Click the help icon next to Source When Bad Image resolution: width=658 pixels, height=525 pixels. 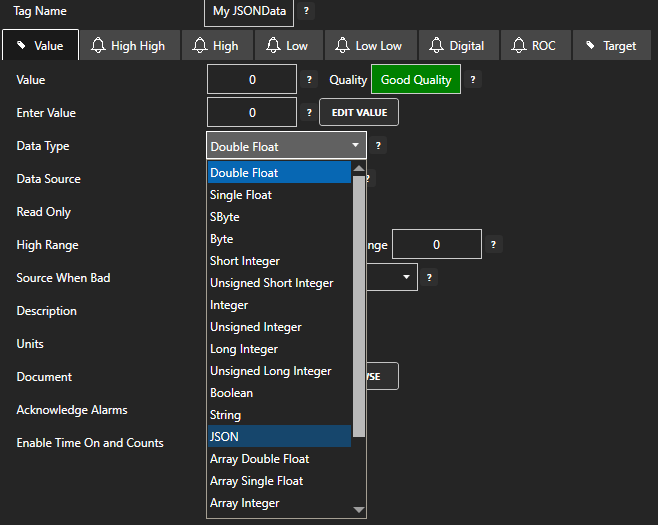(x=429, y=278)
